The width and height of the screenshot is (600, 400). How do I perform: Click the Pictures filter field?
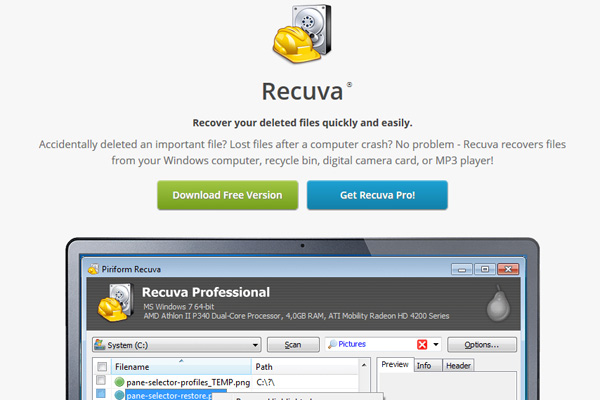383,344
